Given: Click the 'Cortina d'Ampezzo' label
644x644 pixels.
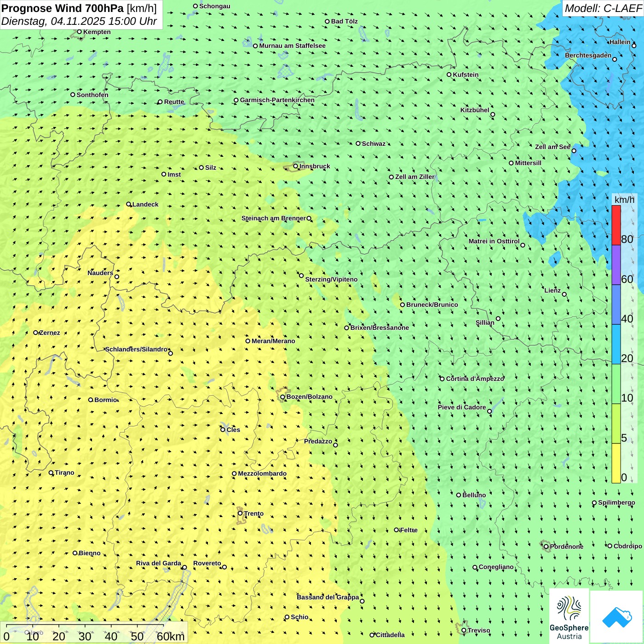Looking at the screenshot, I should pos(475,379).
